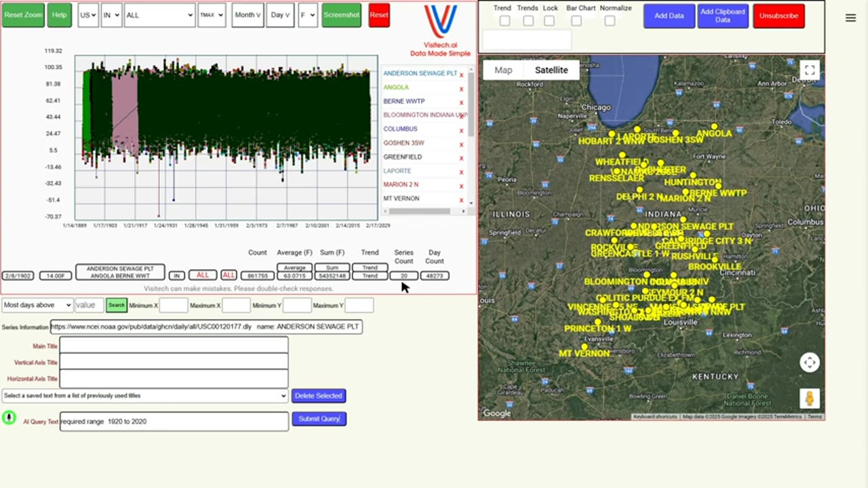Expand the saved titles dropdown
The image size is (868, 488).
click(145, 396)
